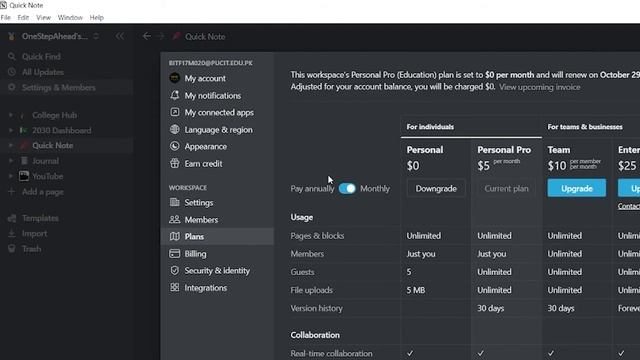
Task: Open the Help menu
Action: coord(97,18)
